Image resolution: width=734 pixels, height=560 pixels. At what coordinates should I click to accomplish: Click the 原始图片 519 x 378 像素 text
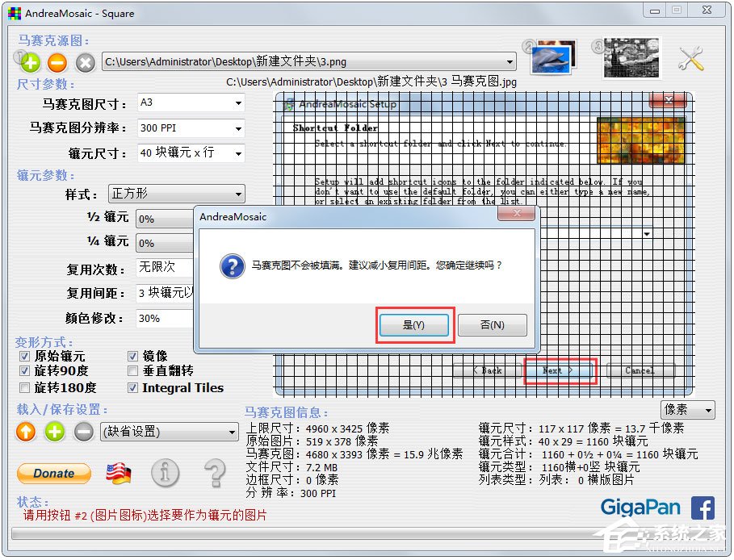[x=312, y=441]
